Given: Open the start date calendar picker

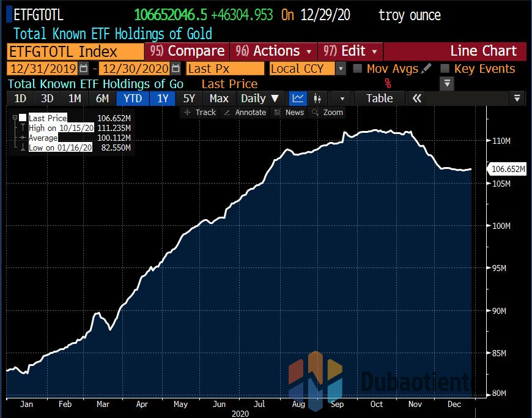Looking at the screenshot, I should point(83,69).
